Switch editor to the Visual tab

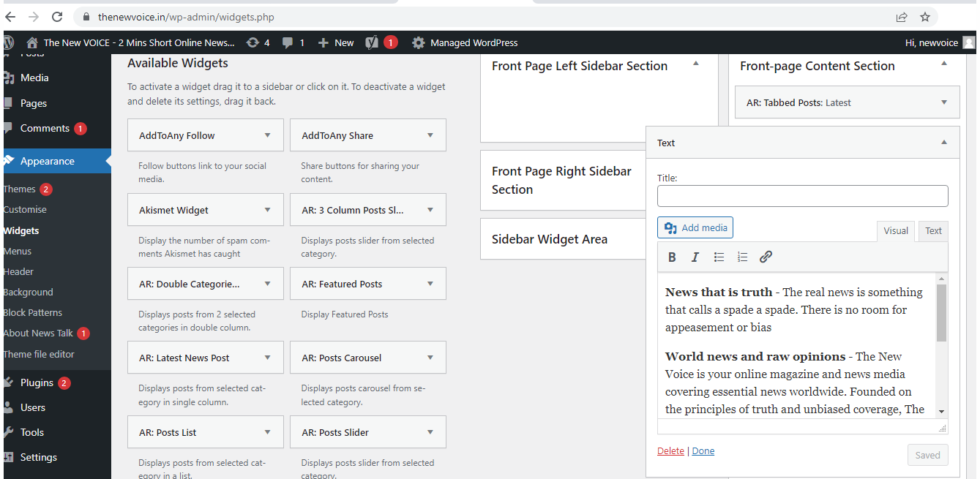[896, 230]
